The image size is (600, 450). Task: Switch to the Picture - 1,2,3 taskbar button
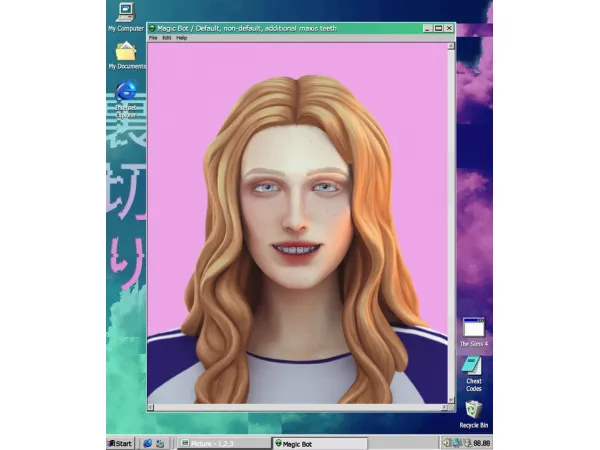coord(224,443)
